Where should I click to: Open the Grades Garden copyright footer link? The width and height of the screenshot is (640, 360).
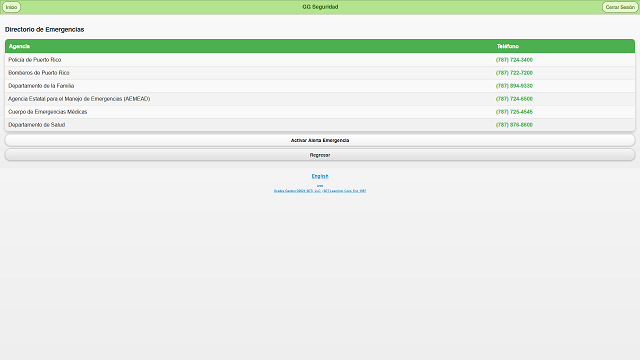coord(320,191)
